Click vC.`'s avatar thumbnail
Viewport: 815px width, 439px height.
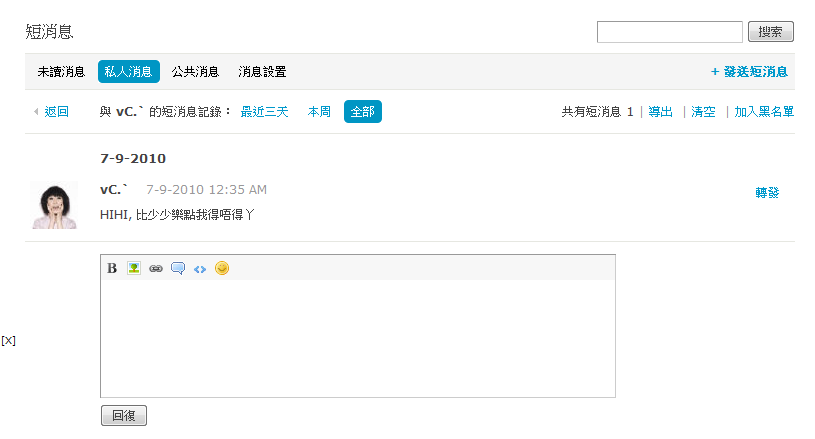coord(55,205)
